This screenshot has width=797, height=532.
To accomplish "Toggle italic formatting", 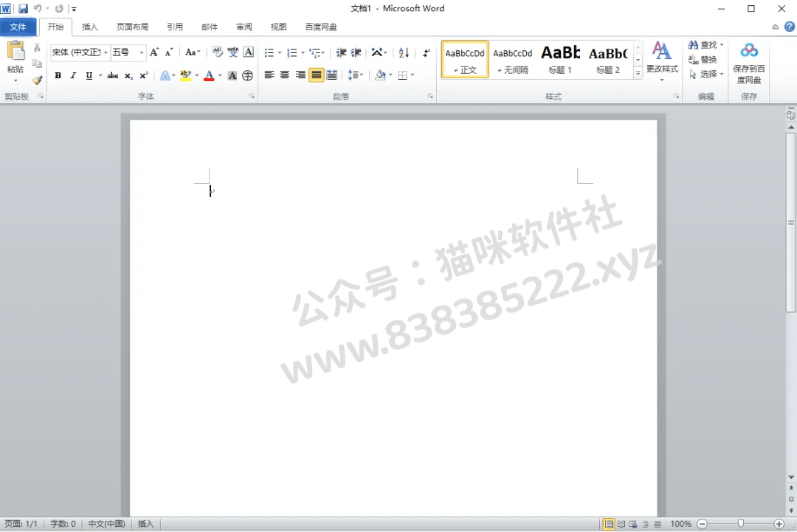I will click(x=73, y=76).
